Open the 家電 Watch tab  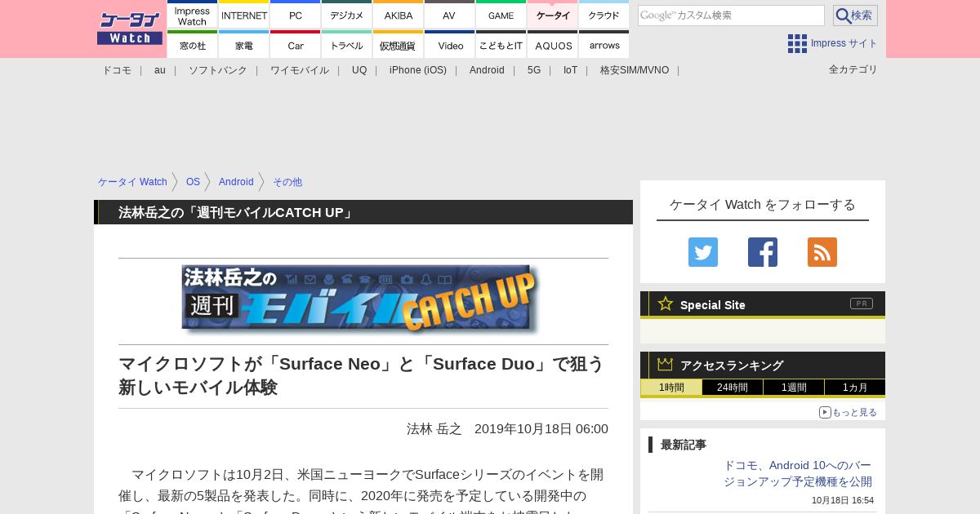pyautogui.click(x=244, y=44)
